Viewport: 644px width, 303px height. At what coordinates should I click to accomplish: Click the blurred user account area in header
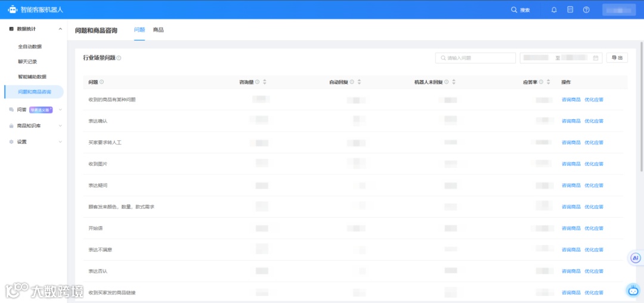[619, 10]
